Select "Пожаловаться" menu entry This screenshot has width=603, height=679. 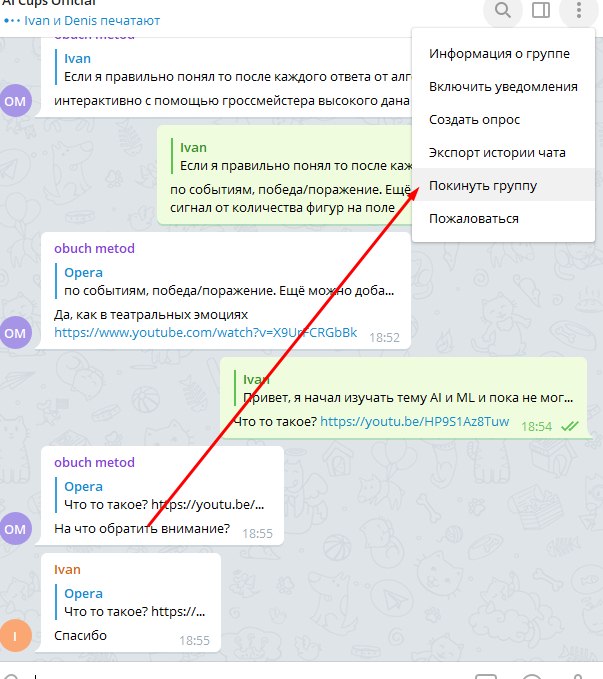(x=503, y=218)
